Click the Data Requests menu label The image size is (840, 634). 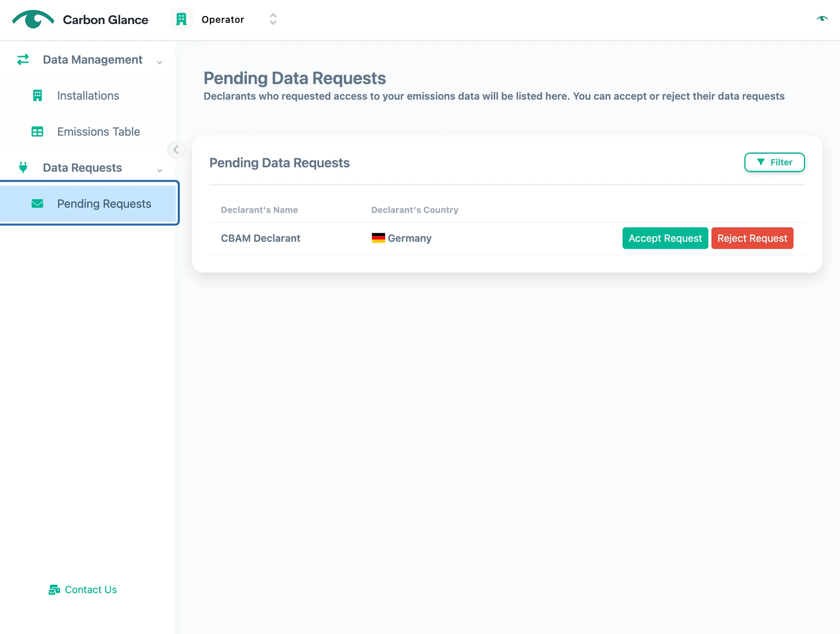point(82,168)
